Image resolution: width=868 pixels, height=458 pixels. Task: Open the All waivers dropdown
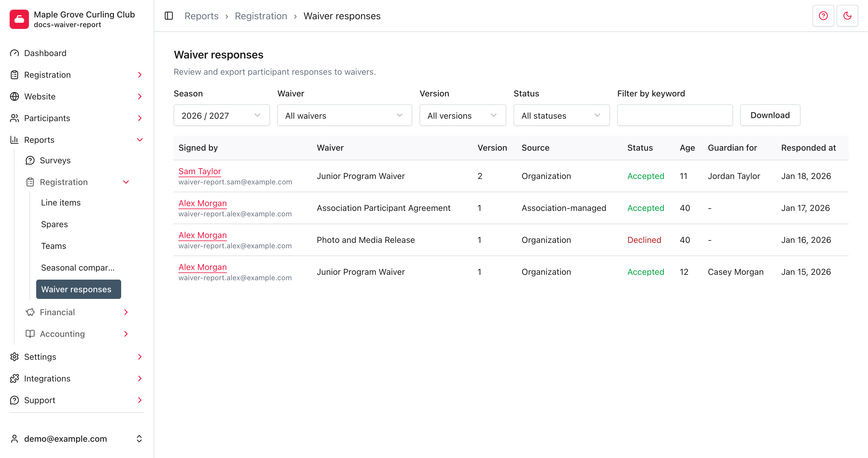[x=344, y=115]
